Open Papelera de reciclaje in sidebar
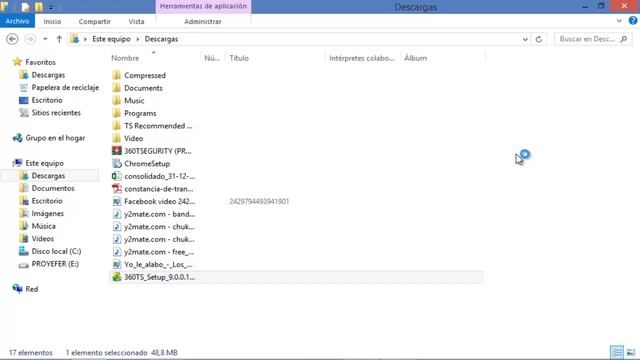This screenshot has width=640, height=360. [65, 87]
